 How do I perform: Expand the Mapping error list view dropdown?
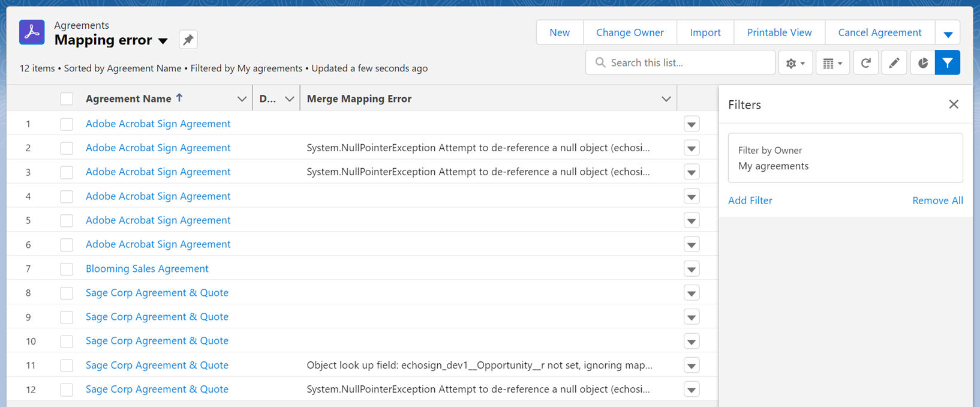[x=163, y=41]
